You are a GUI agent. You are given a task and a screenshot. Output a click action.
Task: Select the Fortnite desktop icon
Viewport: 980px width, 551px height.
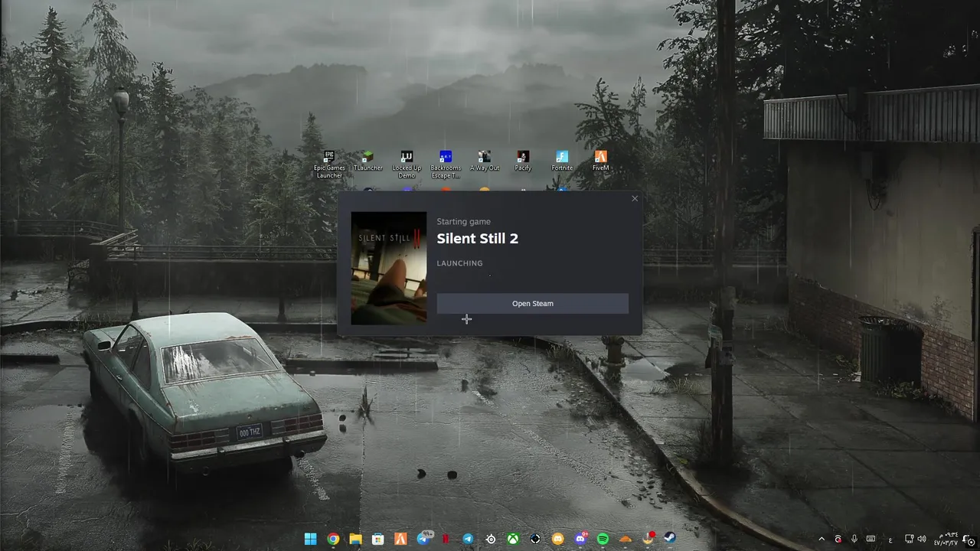(562, 161)
